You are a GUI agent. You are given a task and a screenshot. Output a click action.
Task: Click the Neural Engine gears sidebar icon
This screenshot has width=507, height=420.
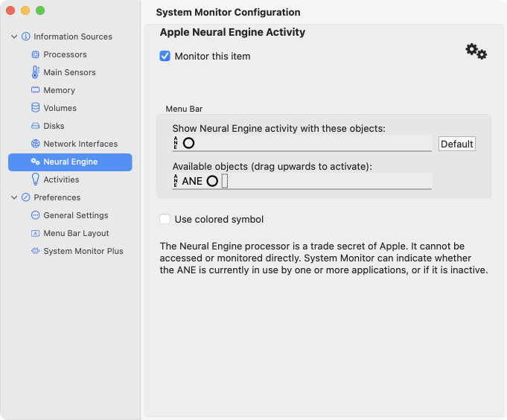35,162
